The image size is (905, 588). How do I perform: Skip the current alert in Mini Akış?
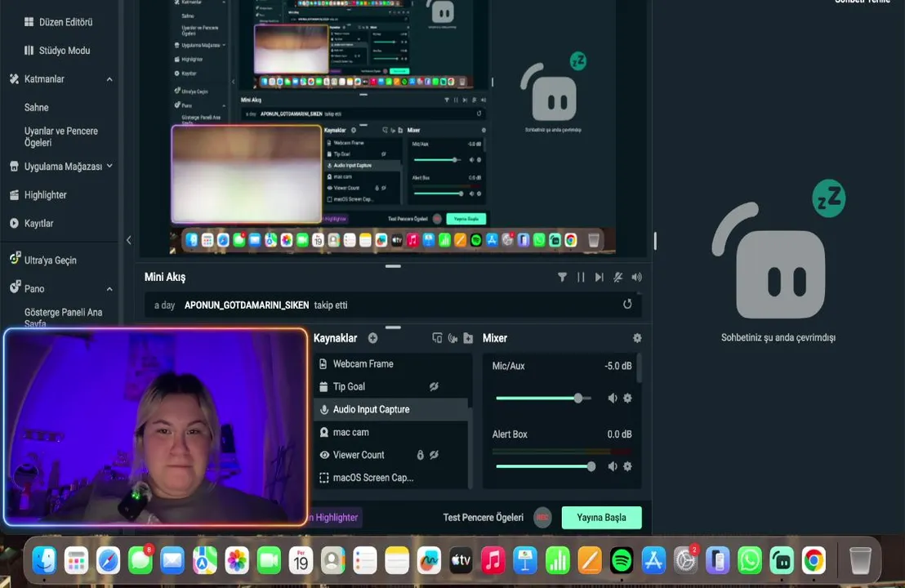click(599, 277)
